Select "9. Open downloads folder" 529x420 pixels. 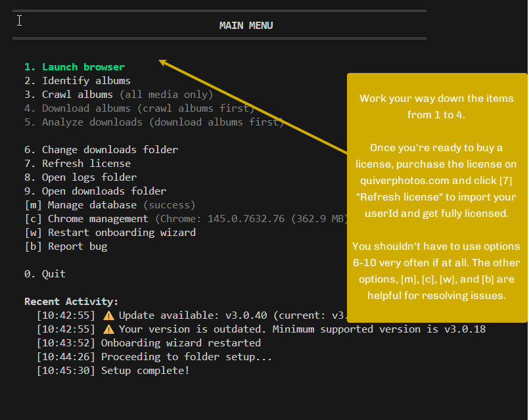(x=95, y=191)
